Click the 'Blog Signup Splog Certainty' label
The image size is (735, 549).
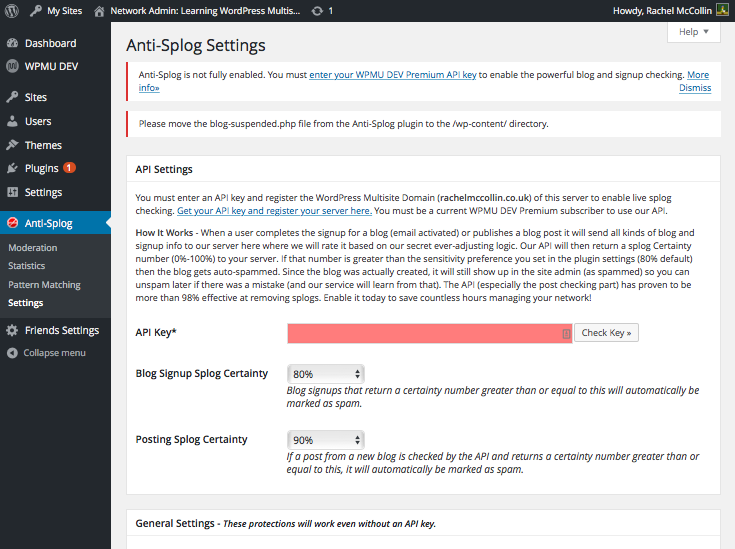pos(202,373)
